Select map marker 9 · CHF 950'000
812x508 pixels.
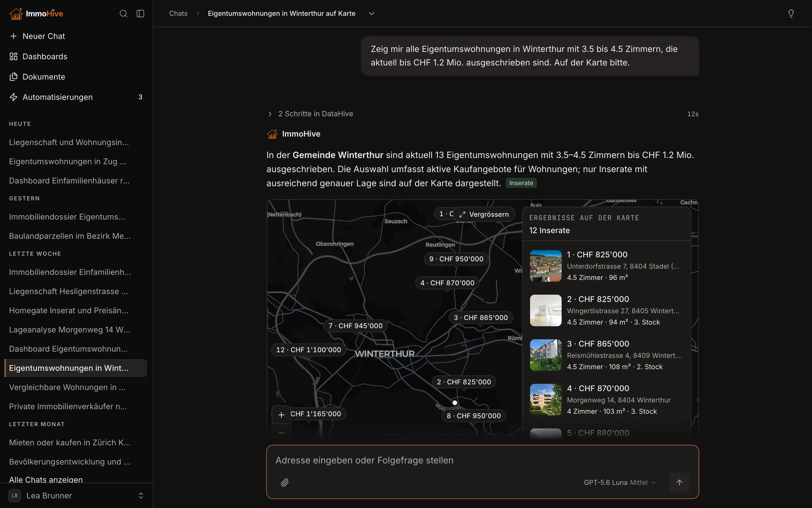click(456, 259)
